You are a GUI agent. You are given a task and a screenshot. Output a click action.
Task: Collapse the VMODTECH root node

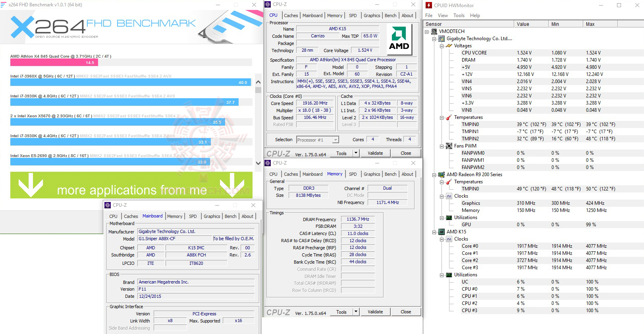point(427,31)
